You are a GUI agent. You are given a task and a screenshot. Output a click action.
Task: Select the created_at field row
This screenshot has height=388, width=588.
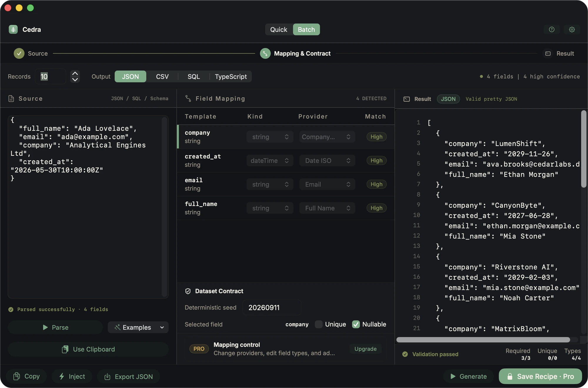pyautogui.click(x=286, y=161)
